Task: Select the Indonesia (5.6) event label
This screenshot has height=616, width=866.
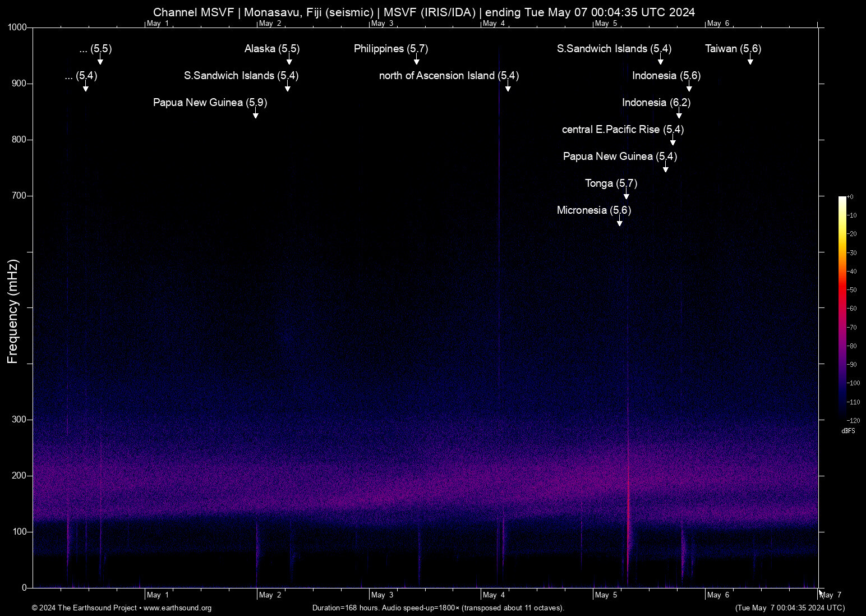Action: click(x=666, y=76)
